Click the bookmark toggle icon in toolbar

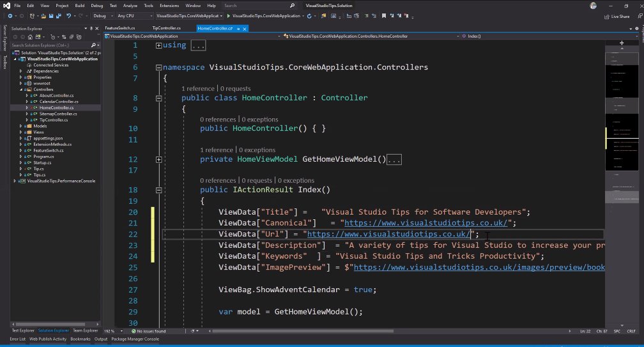383,16
